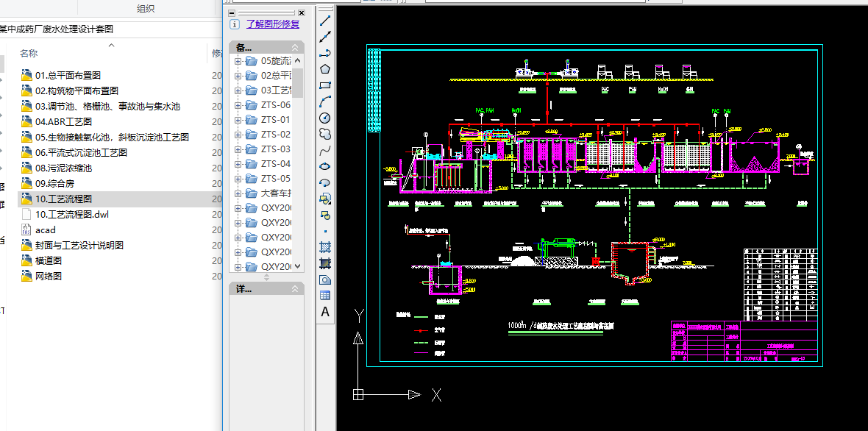Open the Hatch tool
The height and width of the screenshot is (431, 868).
pyautogui.click(x=324, y=247)
